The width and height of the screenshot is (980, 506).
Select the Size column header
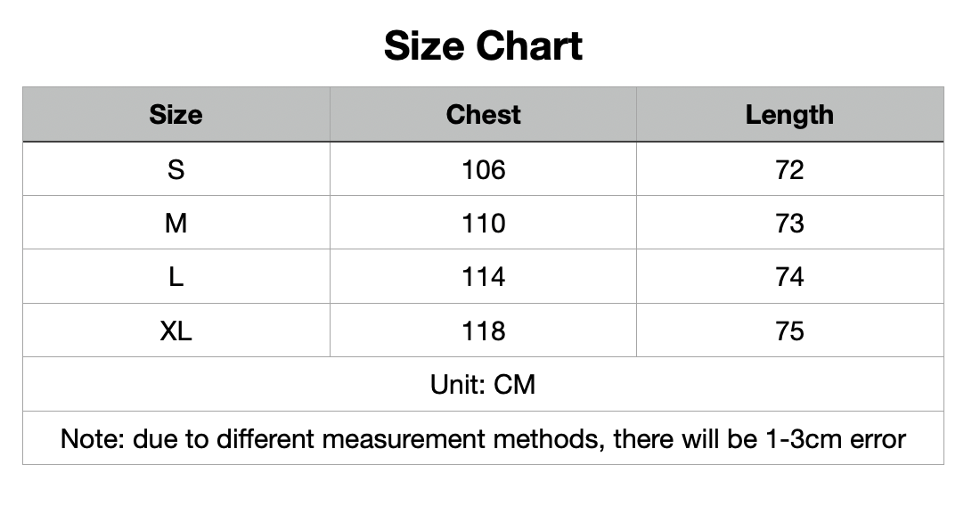176,115
